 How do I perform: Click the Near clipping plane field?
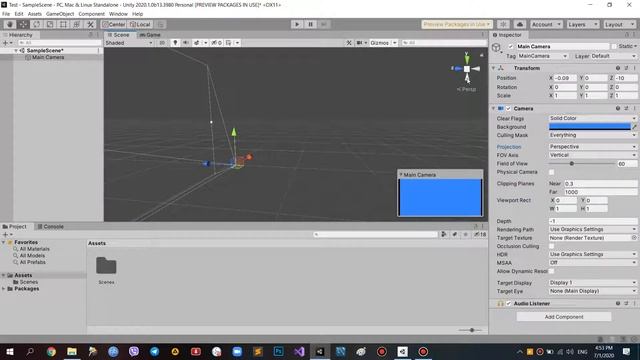[600, 184]
